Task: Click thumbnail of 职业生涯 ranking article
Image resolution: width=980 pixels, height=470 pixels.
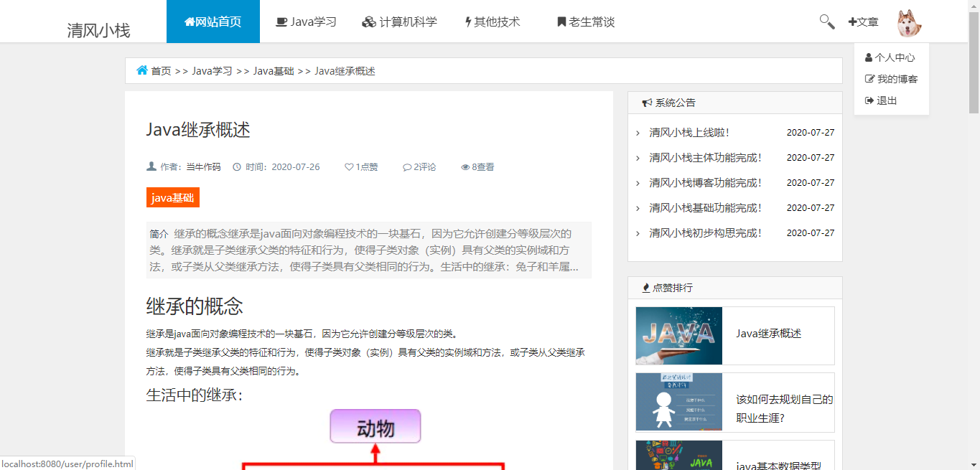Action: [x=679, y=402]
